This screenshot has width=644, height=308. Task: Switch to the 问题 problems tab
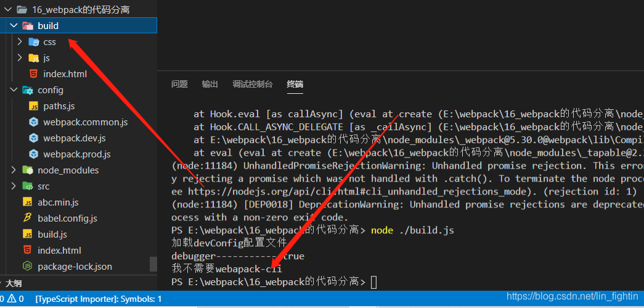[x=179, y=85]
